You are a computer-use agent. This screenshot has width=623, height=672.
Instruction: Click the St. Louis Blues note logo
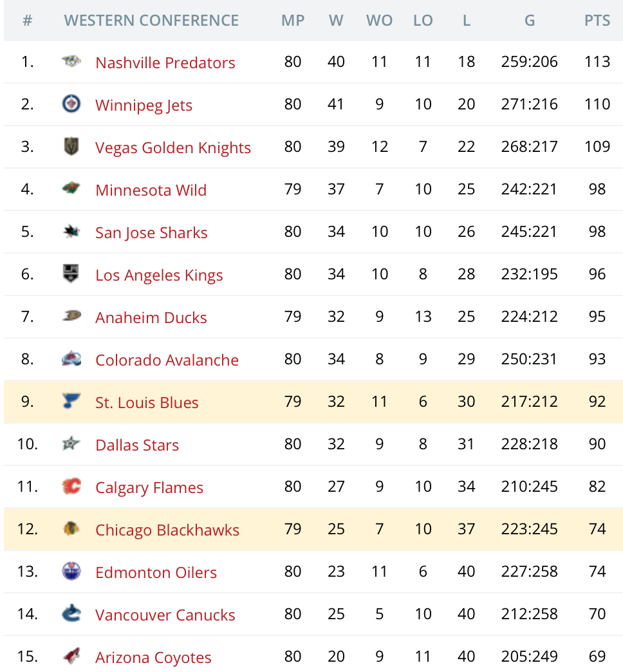pos(71,402)
